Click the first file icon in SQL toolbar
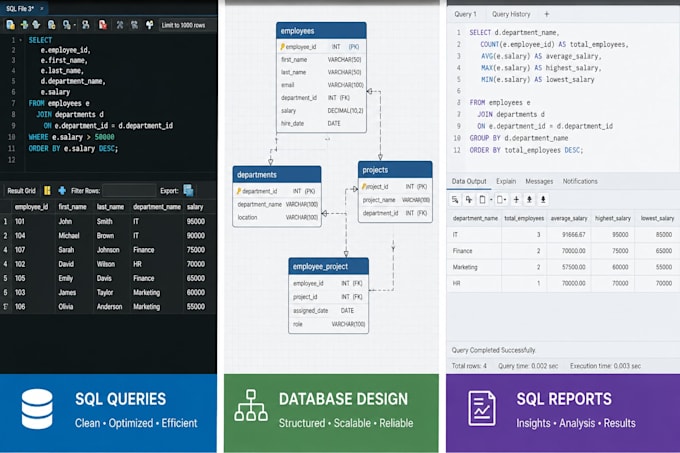680x453 pixels. [x=11, y=25]
